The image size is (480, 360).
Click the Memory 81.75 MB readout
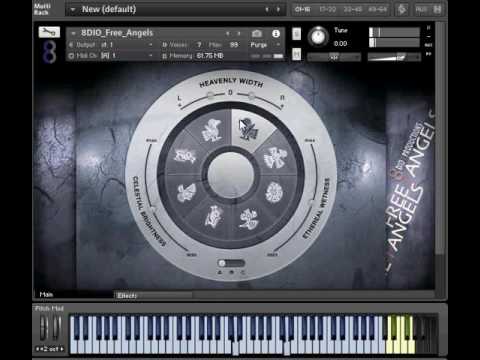coord(210,56)
